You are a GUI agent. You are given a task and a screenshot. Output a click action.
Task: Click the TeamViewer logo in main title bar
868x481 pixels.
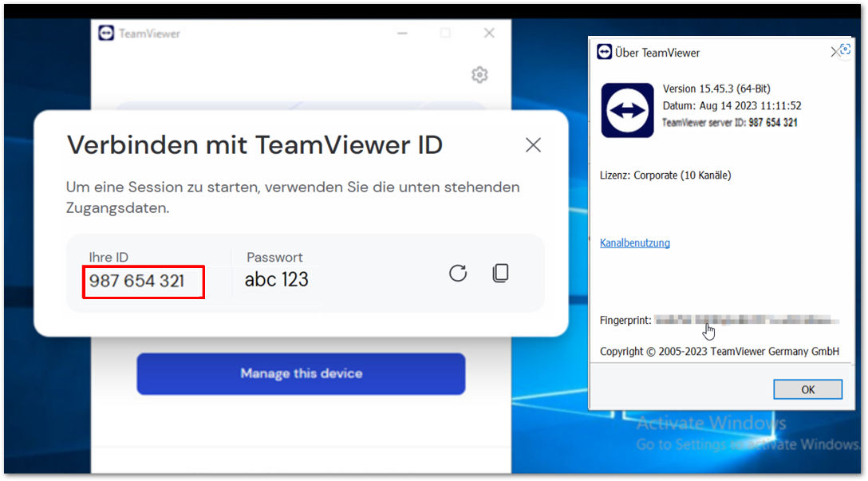[x=106, y=34]
